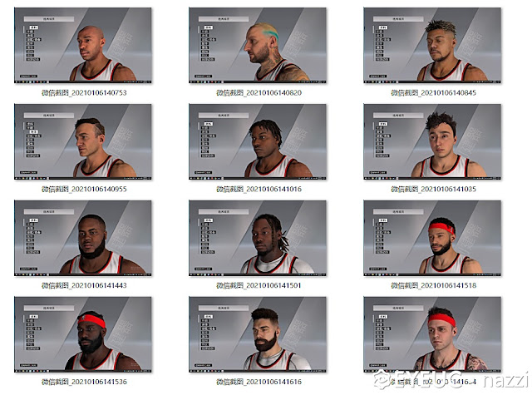Open thumbnail of tattooed player with red headband
Image resolution: width=532 pixels, height=395 pixels.
click(432, 334)
